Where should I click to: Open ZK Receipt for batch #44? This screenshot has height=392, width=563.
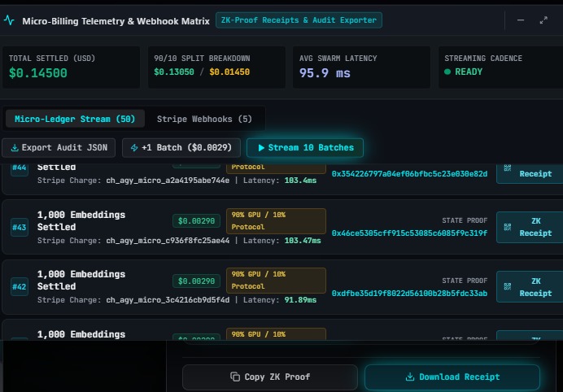530,173
